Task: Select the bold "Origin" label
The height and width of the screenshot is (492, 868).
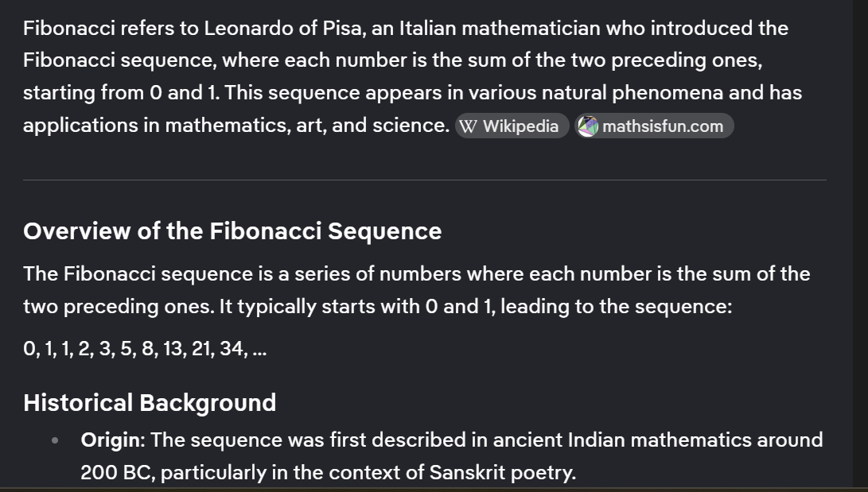Action: click(112, 440)
